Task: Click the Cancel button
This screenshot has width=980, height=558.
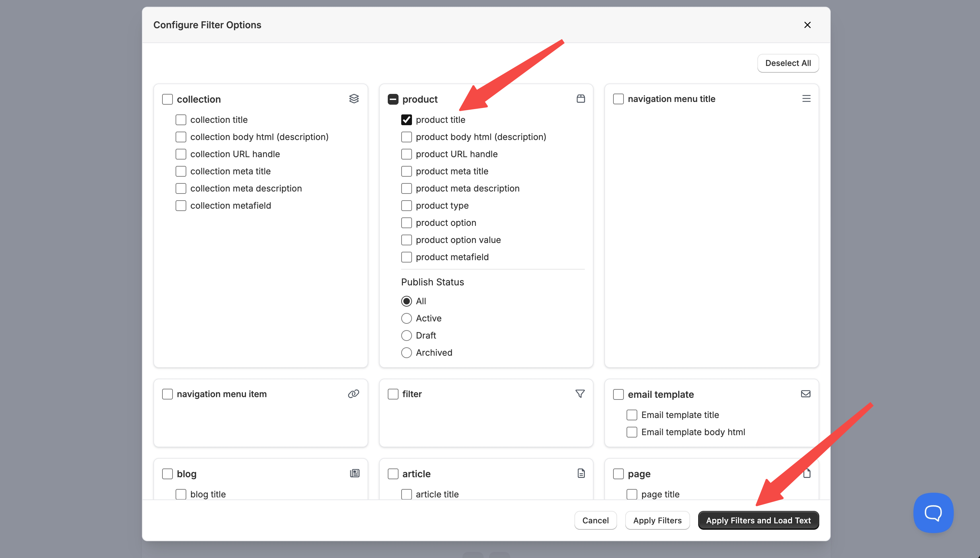Action: (x=595, y=520)
